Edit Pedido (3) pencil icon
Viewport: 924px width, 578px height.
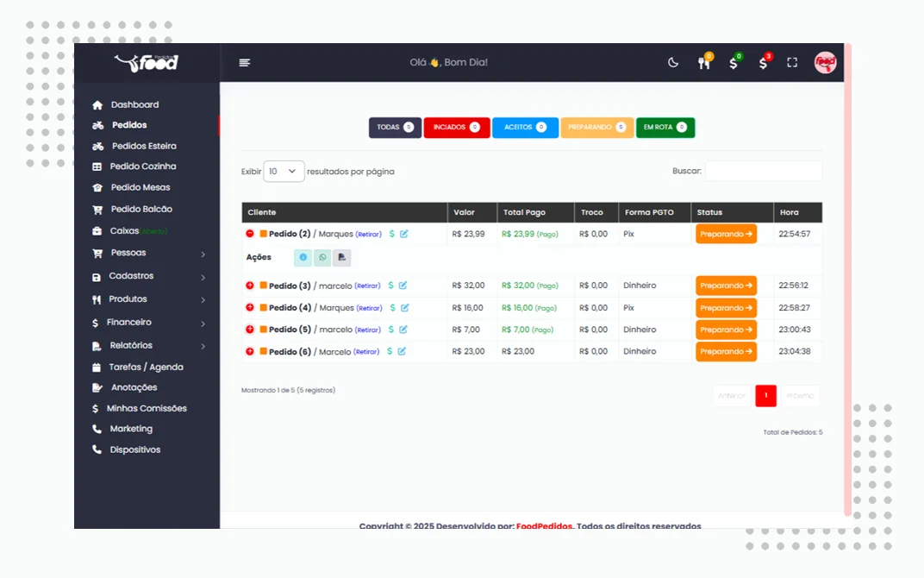click(x=403, y=286)
